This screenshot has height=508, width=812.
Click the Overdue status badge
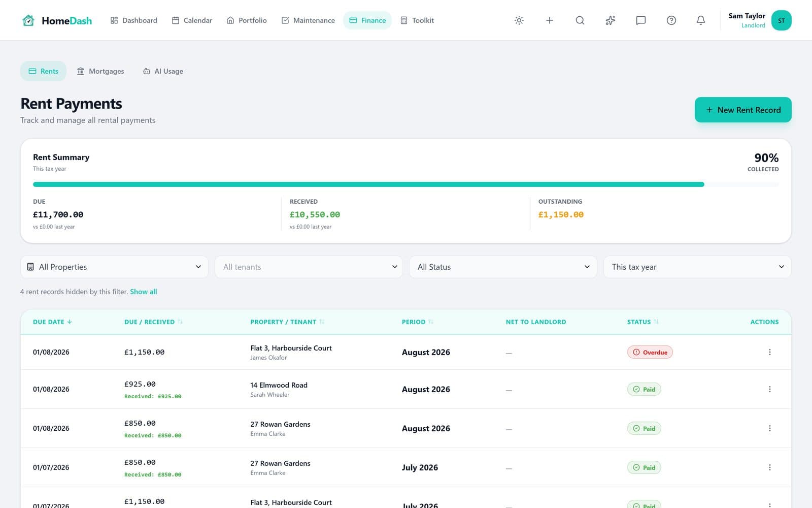click(x=650, y=352)
